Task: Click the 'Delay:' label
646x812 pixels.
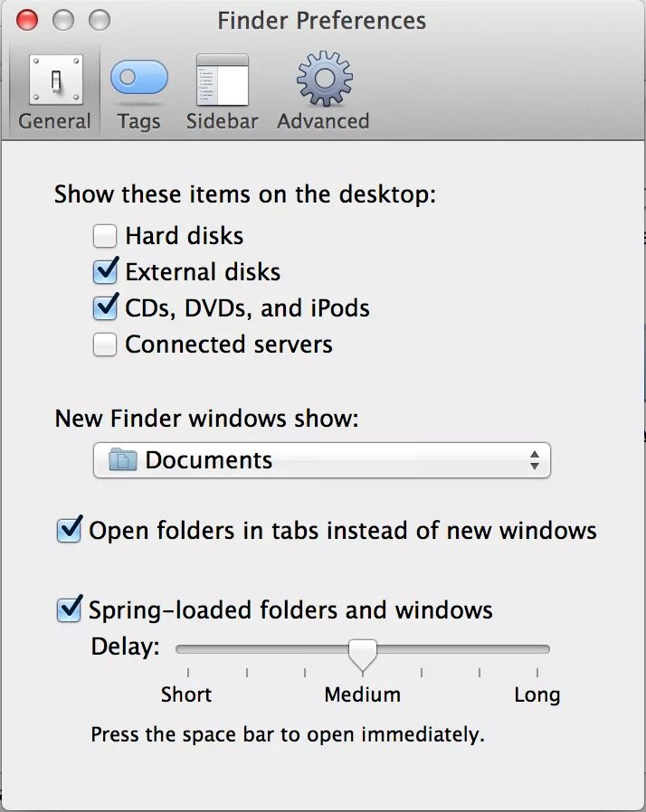Action: [126, 647]
